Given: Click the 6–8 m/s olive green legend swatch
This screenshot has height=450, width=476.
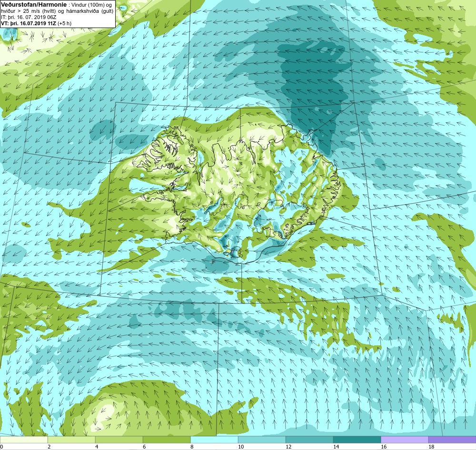Looking at the screenshot, I should 167,440.
